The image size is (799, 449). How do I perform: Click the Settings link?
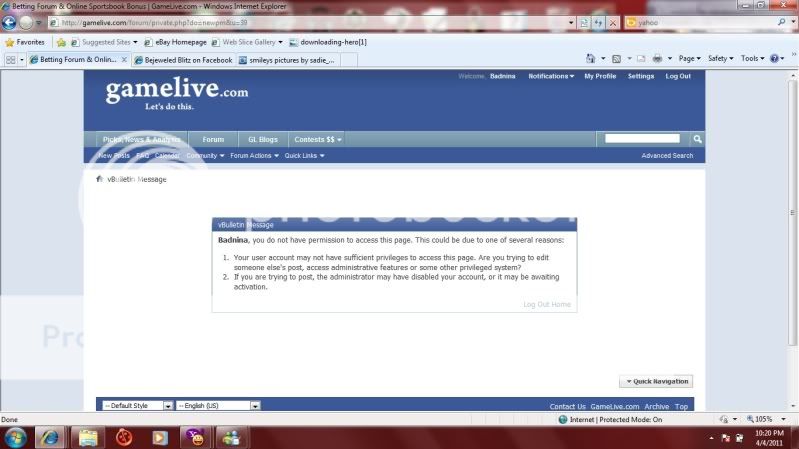(x=641, y=76)
